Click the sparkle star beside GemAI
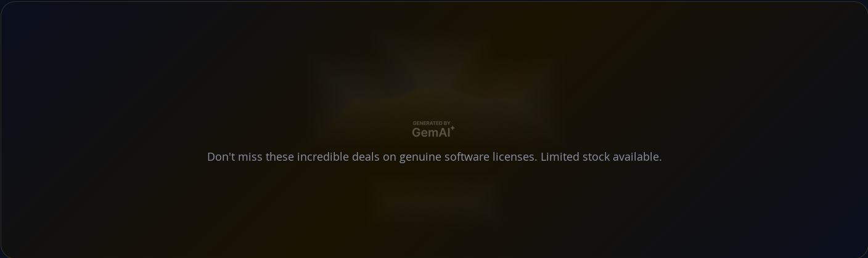This screenshot has height=258, width=868. [x=452, y=128]
